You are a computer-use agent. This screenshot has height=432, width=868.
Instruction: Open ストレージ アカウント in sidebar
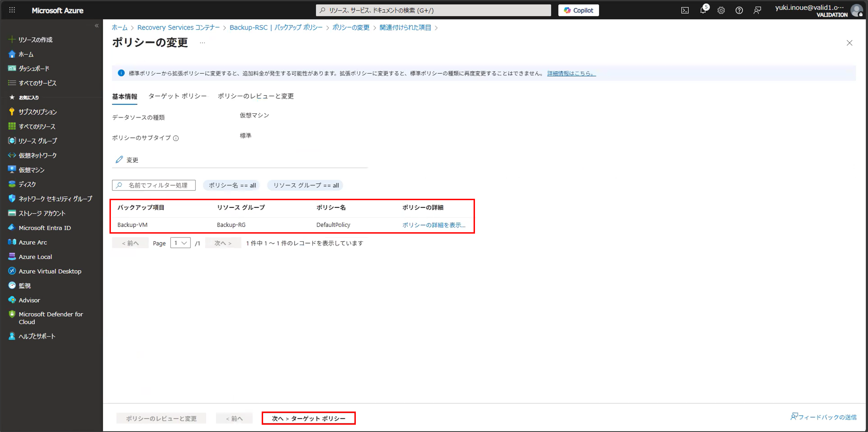pos(42,213)
